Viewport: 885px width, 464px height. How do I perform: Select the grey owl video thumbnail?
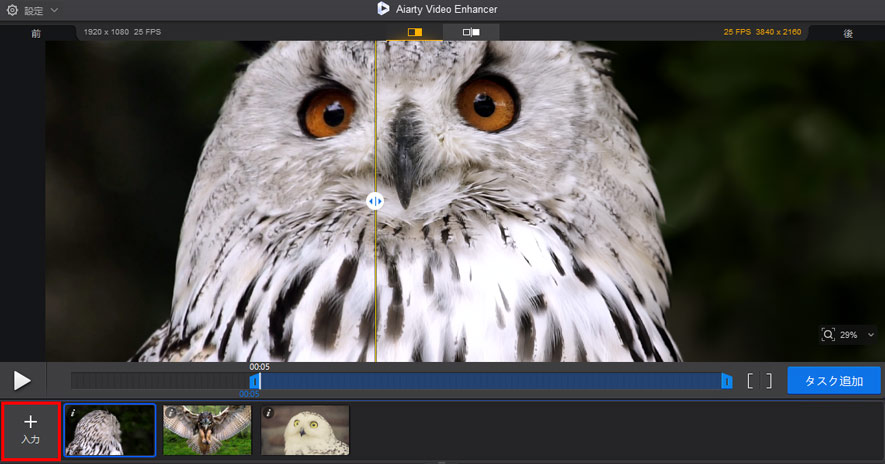[110, 430]
